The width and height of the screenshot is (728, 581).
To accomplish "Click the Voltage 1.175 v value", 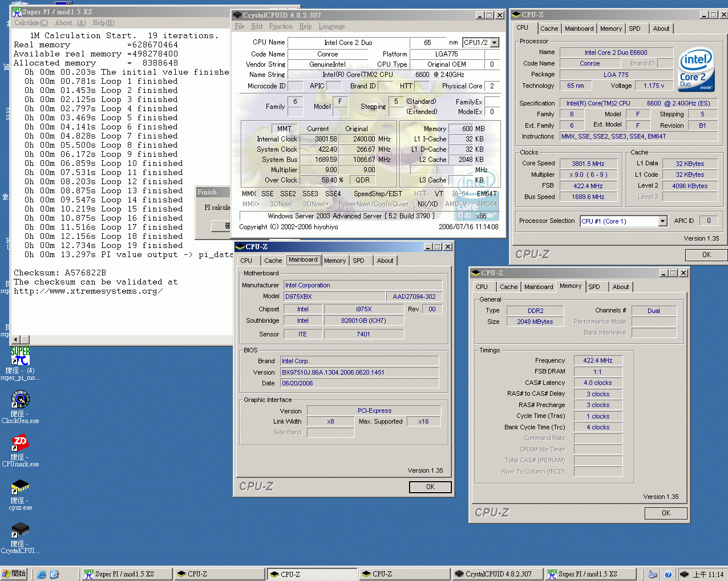I will [654, 86].
